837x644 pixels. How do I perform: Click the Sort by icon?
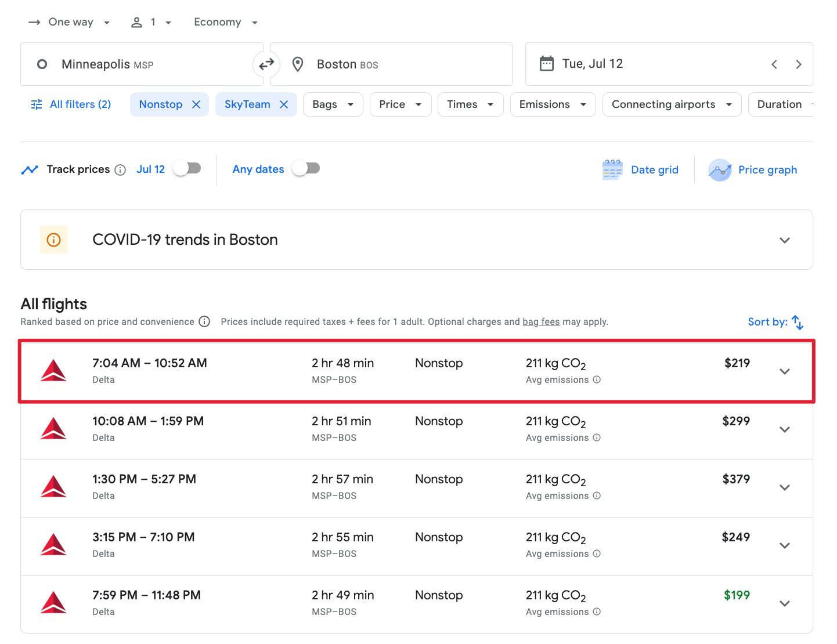point(797,322)
